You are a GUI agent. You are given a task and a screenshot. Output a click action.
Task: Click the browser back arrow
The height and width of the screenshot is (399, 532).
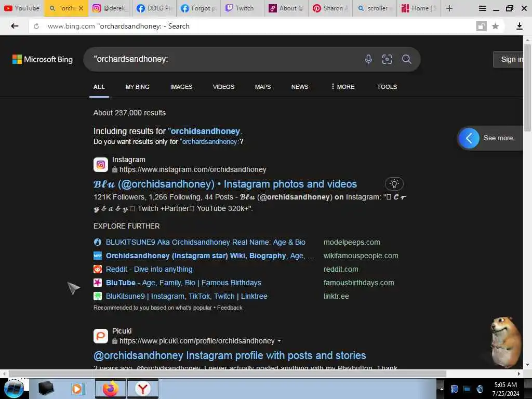(x=14, y=26)
